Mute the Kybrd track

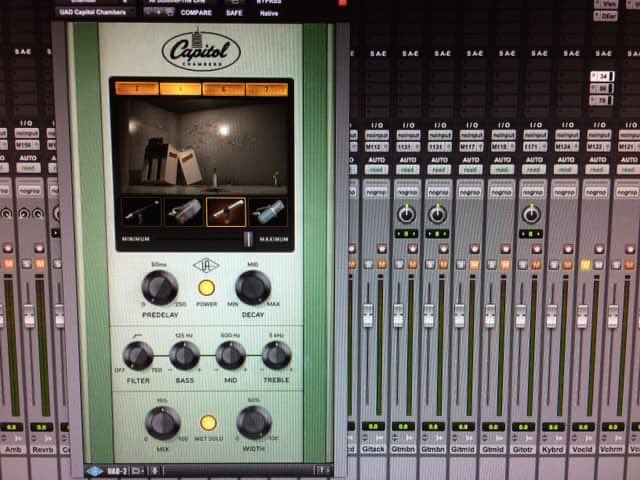568,265
